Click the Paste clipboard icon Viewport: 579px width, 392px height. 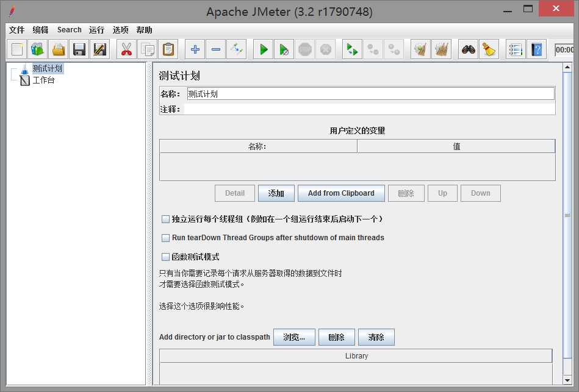[168, 49]
